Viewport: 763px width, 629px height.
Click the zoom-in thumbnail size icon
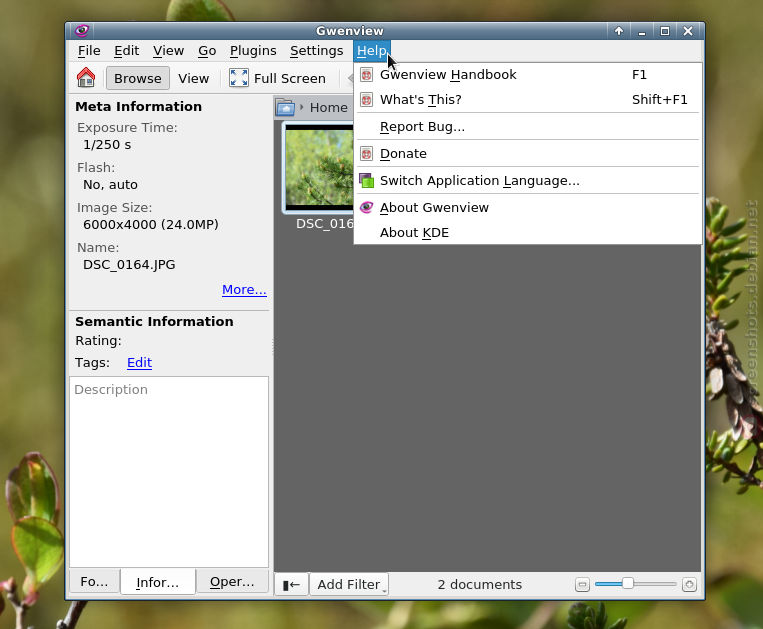click(689, 584)
